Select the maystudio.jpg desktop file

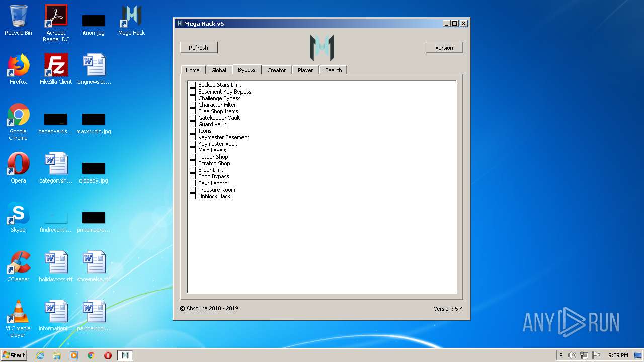click(x=94, y=124)
